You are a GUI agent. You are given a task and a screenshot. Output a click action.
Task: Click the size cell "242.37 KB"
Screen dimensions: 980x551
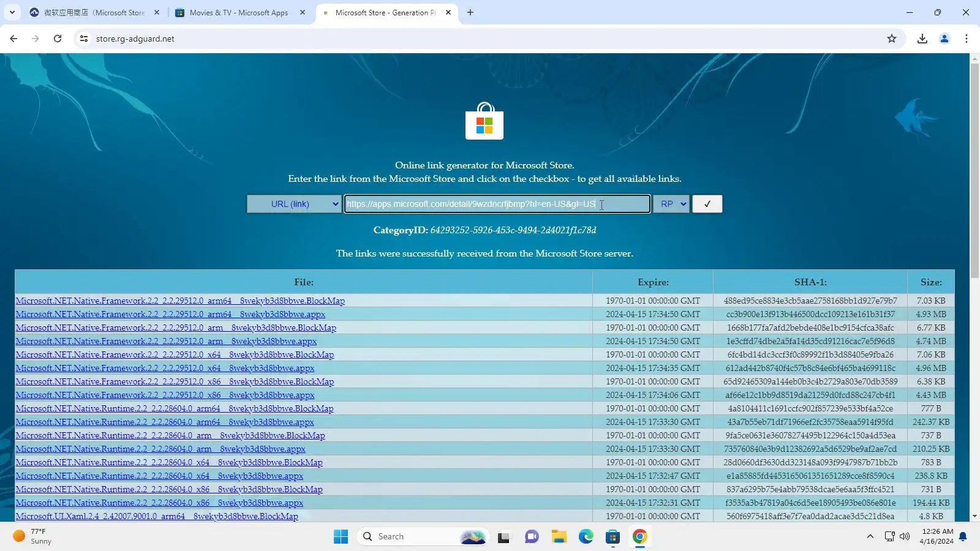click(931, 422)
